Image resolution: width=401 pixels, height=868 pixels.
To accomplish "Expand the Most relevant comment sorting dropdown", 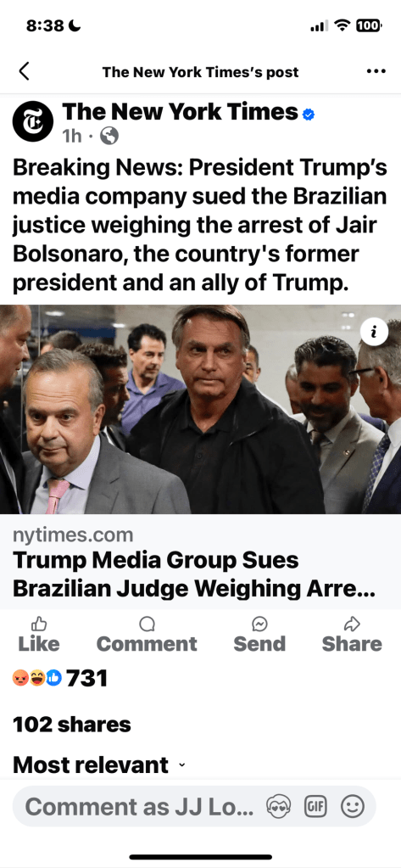I will coord(99,765).
